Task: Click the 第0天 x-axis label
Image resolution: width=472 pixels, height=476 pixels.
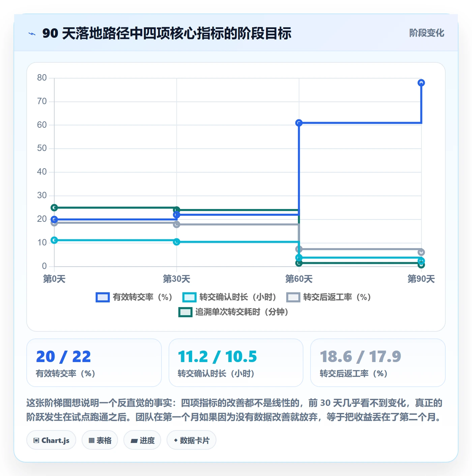Action: (x=54, y=279)
